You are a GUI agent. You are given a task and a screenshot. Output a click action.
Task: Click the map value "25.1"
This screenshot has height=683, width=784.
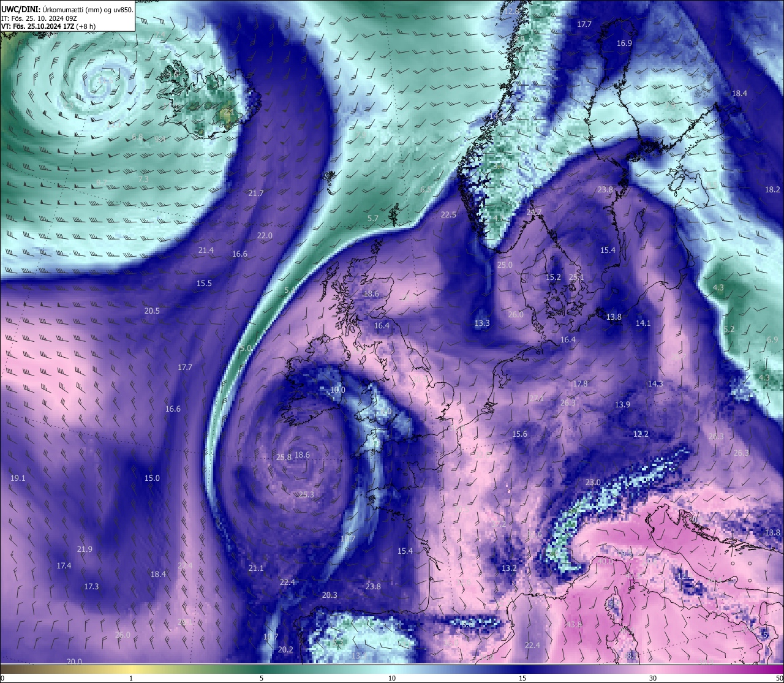click(576, 277)
